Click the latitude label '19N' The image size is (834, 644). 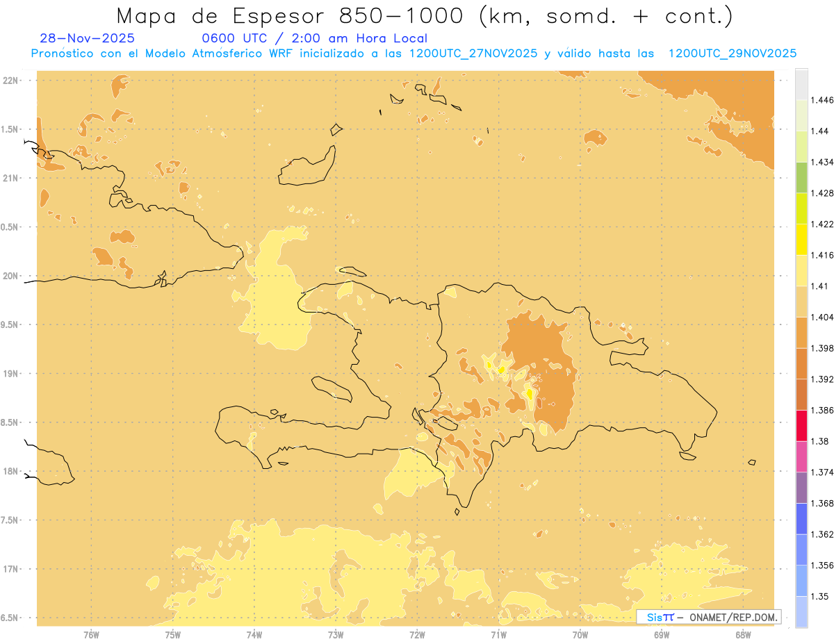(11, 374)
